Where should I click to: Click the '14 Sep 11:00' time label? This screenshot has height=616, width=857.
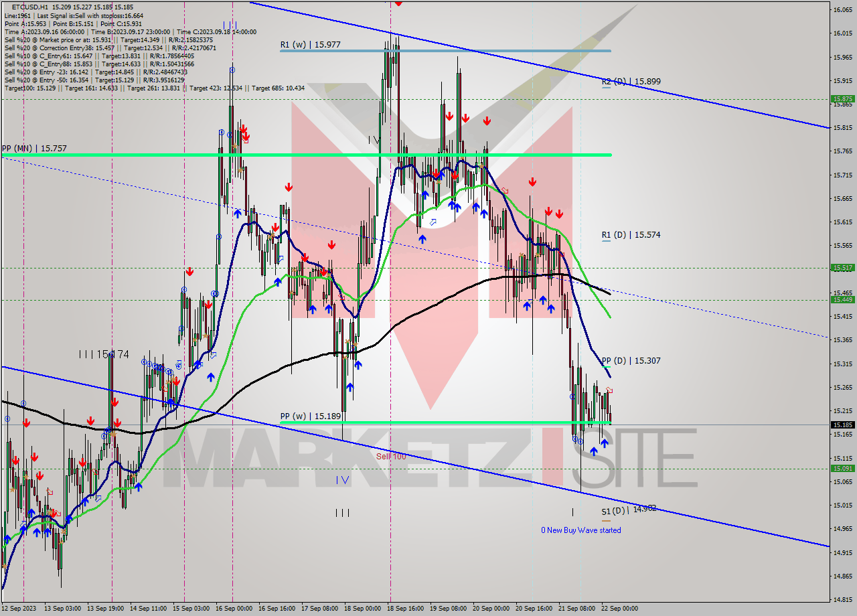point(149,609)
